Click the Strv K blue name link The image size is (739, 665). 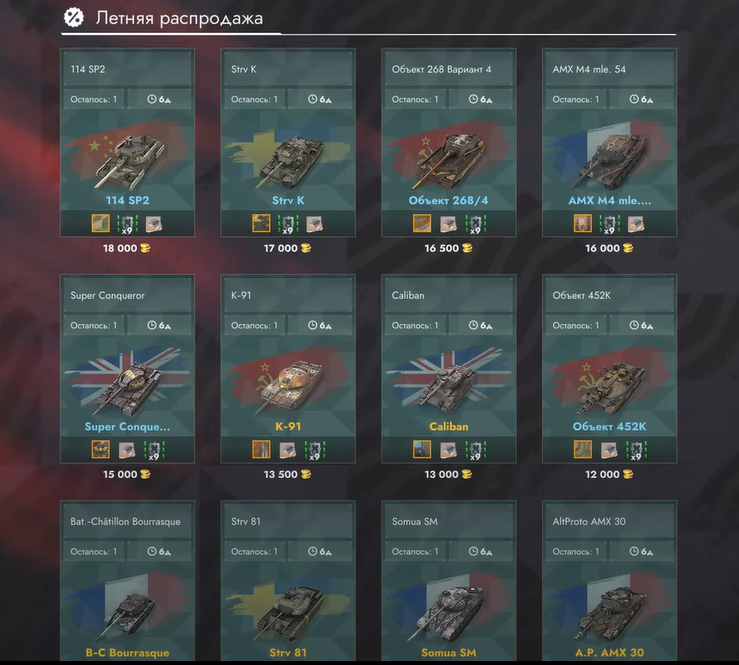pos(288,200)
